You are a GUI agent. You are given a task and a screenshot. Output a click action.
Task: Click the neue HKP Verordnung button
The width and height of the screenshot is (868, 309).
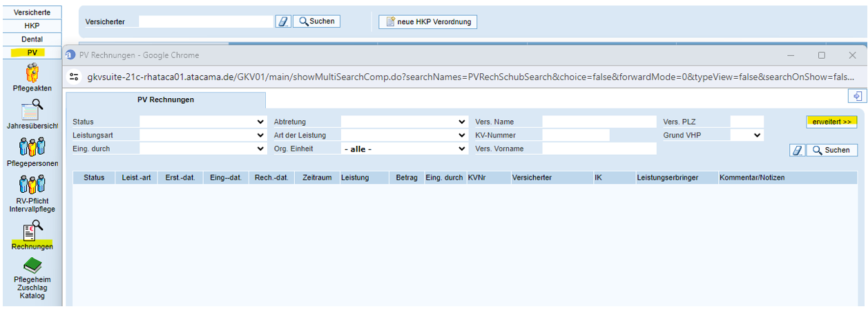coord(428,22)
